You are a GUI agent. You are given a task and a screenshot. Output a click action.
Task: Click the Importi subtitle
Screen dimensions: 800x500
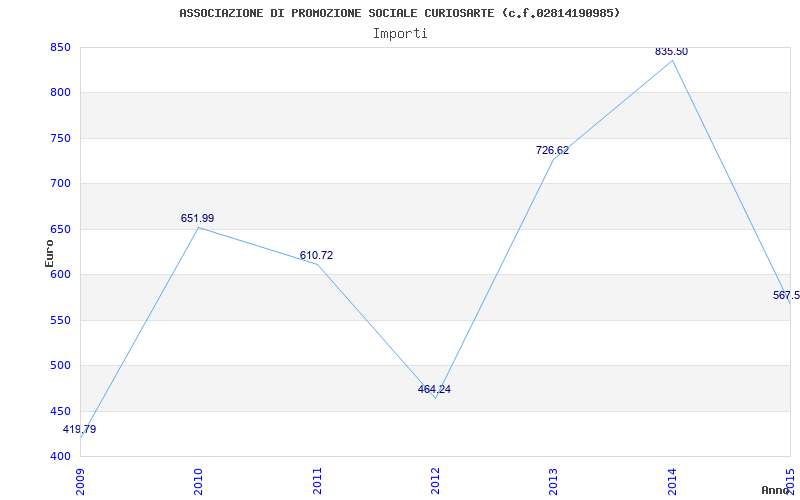point(400,34)
